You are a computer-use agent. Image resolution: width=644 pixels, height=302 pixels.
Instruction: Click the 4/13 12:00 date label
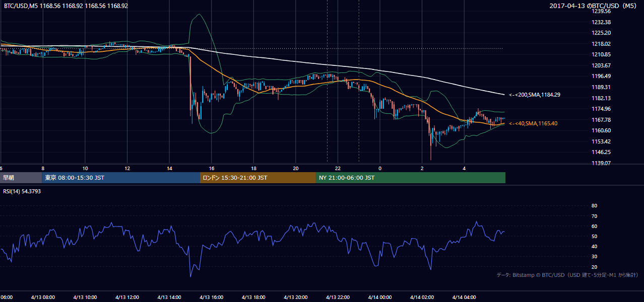click(x=127, y=297)
